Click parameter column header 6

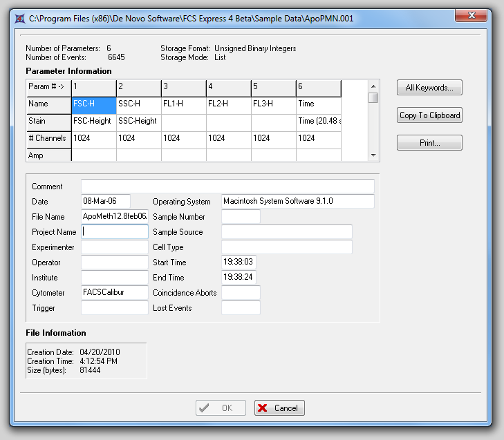[319, 88]
